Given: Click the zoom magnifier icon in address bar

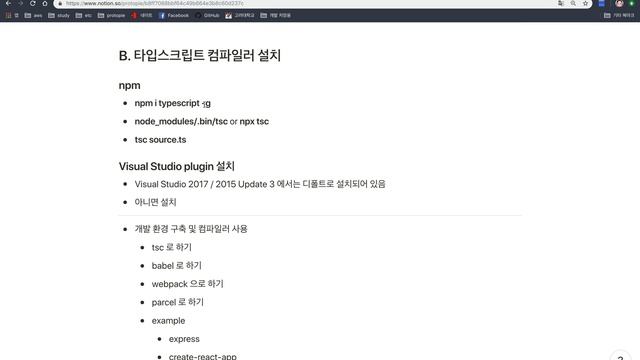Looking at the screenshot, I should (x=573, y=3).
